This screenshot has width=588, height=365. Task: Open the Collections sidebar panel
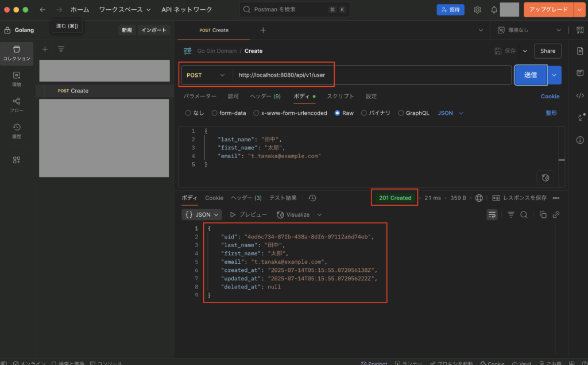pos(17,53)
